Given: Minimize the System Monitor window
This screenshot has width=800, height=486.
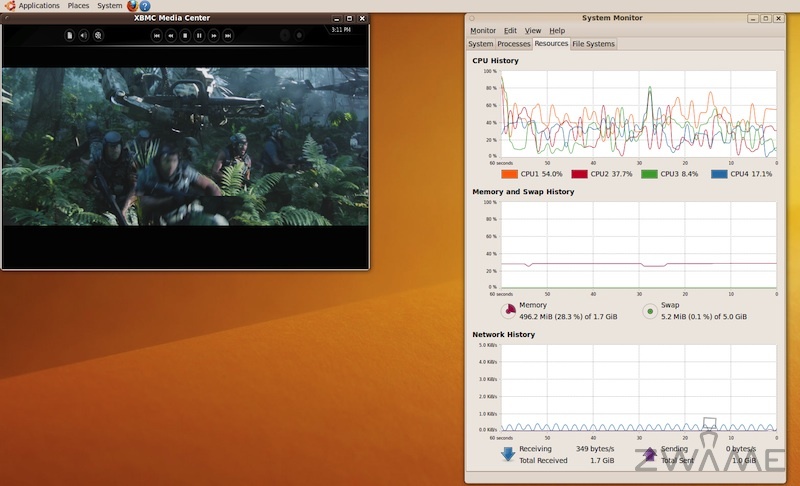Looking at the screenshot, I should pyautogui.click(x=753, y=18).
